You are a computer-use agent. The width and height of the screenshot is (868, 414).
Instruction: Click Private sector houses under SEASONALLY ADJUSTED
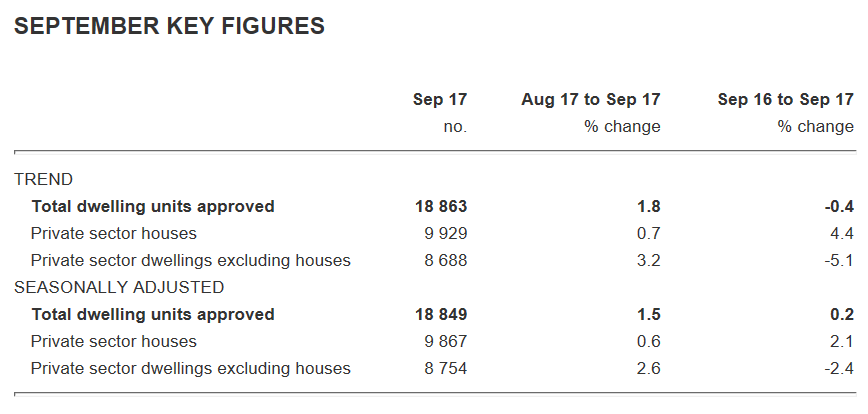click(113, 341)
